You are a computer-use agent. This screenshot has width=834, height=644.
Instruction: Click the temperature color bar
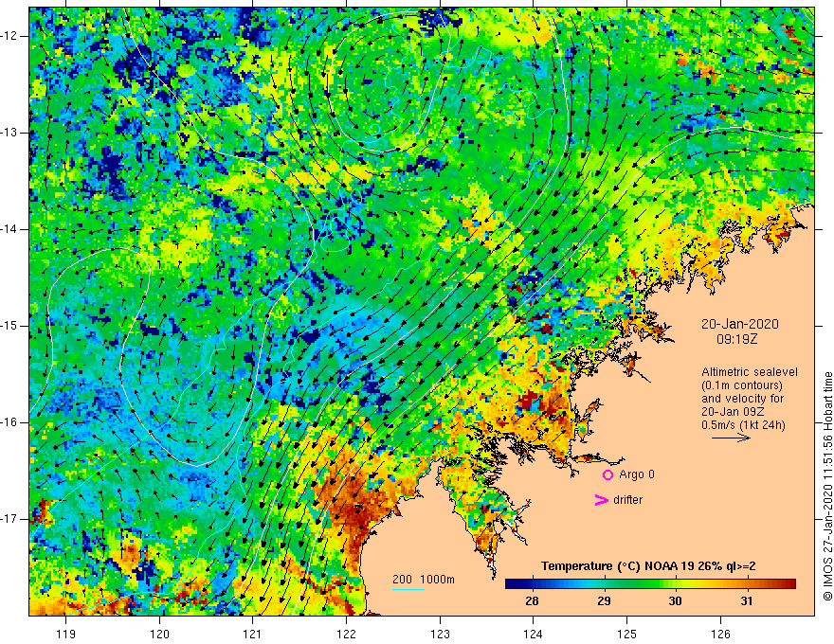coord(650,584)
